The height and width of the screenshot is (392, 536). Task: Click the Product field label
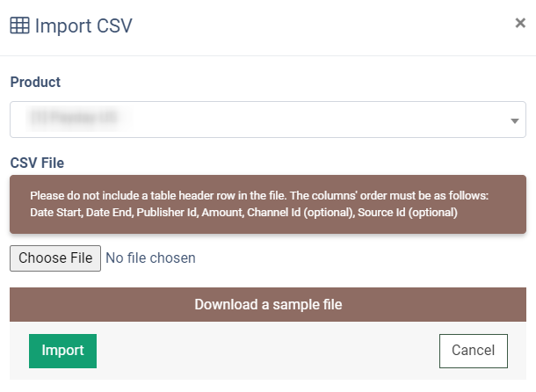(35, 82)
